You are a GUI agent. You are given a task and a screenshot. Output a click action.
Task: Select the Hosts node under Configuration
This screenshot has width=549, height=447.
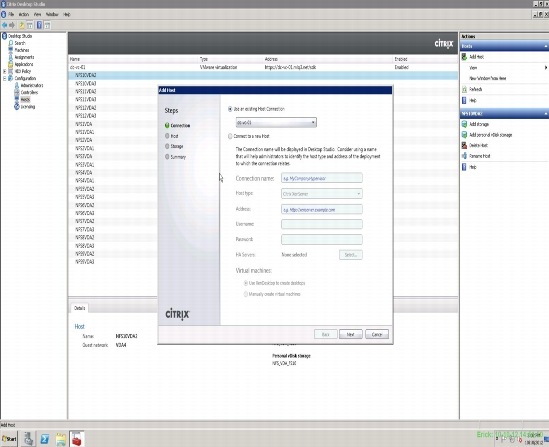click(x=25, y=99)
